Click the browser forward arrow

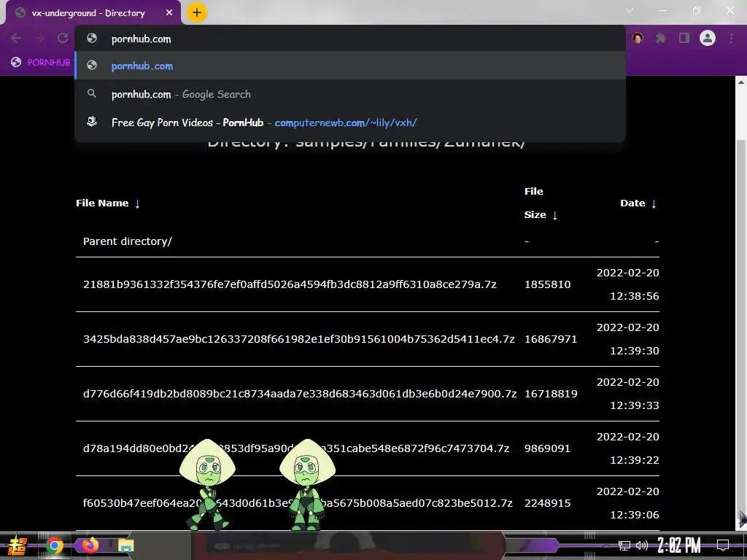39,38
